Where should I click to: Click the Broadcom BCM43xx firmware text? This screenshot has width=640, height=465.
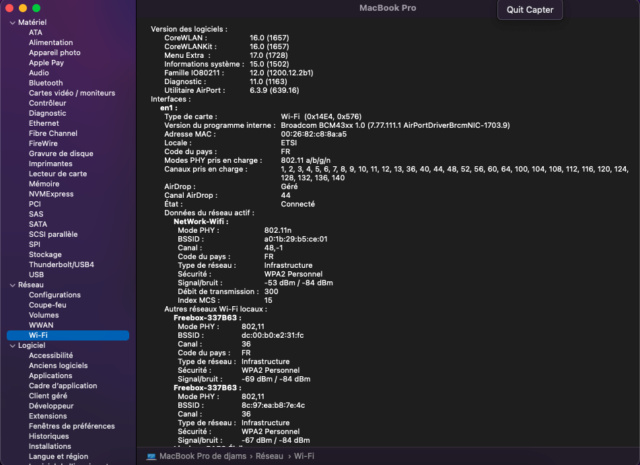pyautogui.click(x=395, y=125)
